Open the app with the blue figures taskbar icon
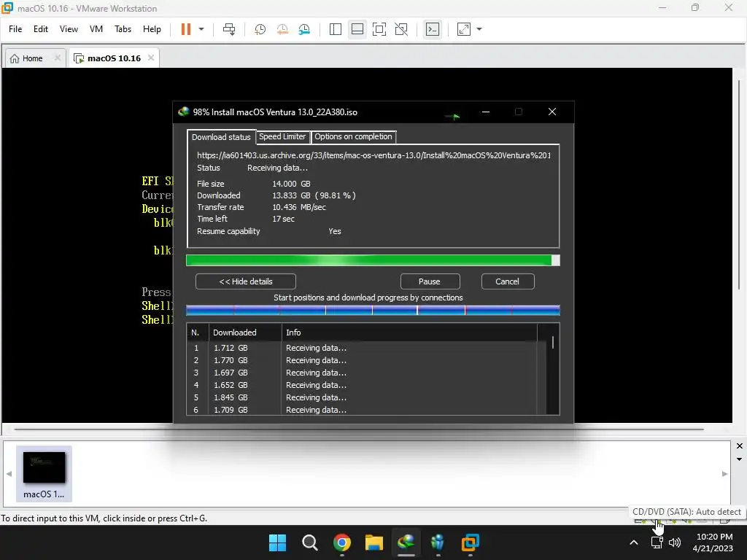This screenshot has height=560, width=747. pos(438,542)
